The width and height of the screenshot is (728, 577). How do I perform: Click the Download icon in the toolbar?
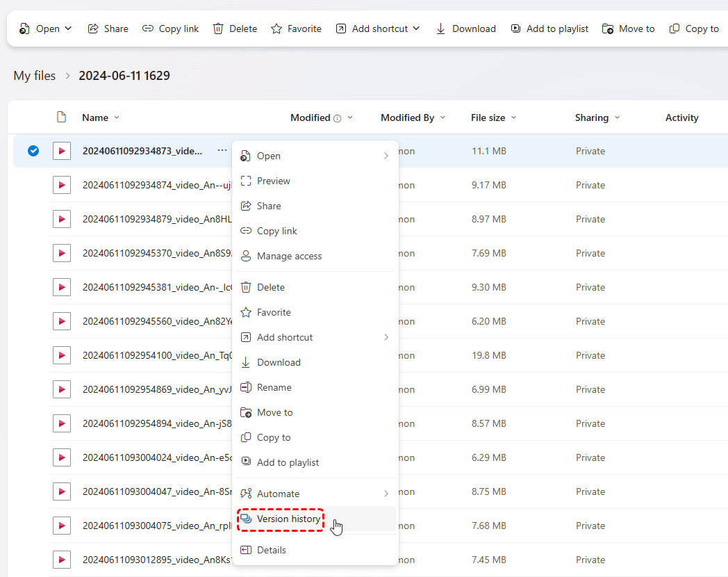pos(440,29)
